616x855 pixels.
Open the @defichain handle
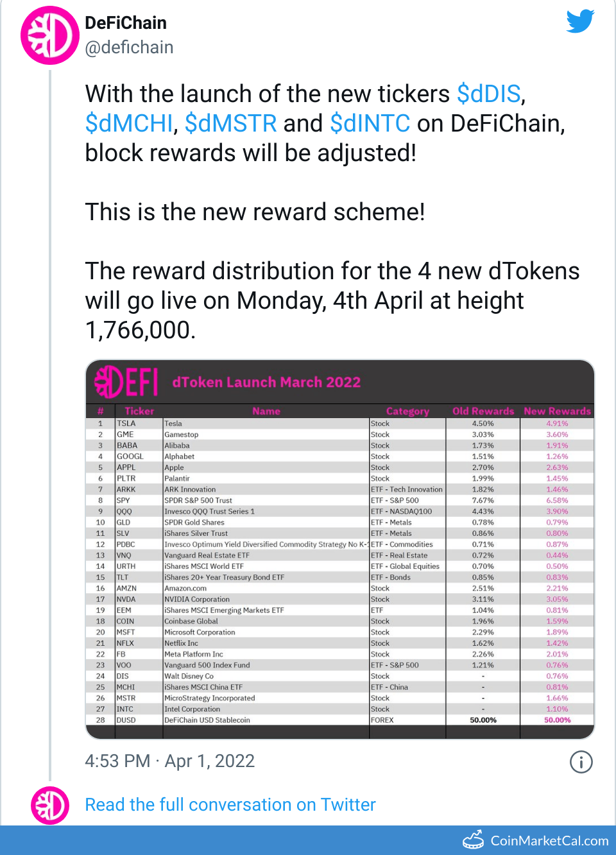point(129,47)
